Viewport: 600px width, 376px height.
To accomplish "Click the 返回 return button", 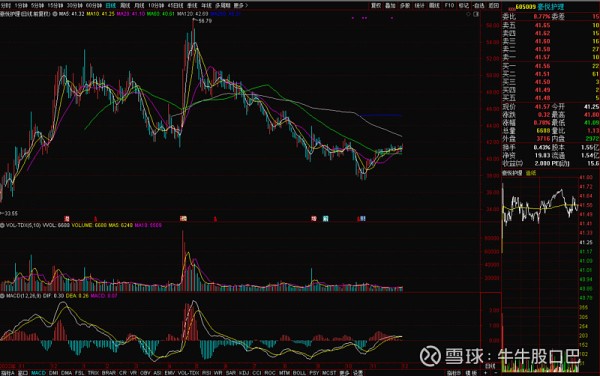I will click(494, 6).
